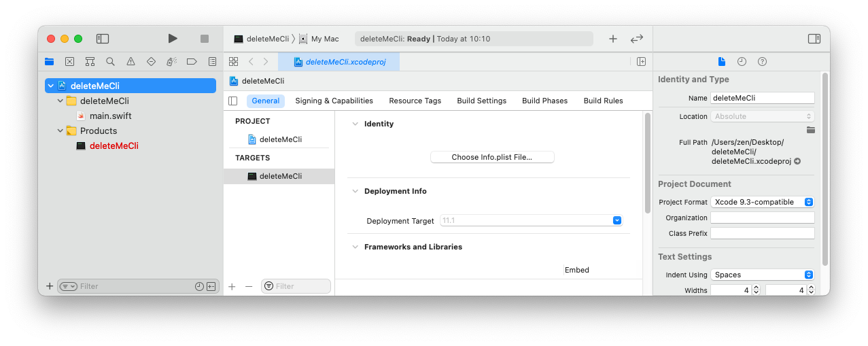Show only source-controlled files filter
Image resolution: width=868 pixels, height=346 pixels.
[x=211, y=286]
